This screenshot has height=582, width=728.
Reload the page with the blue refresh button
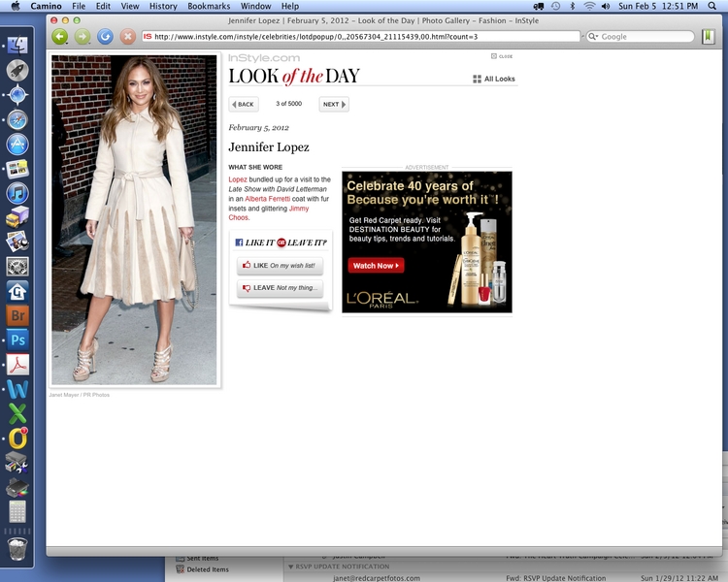[x=106, y=36]
